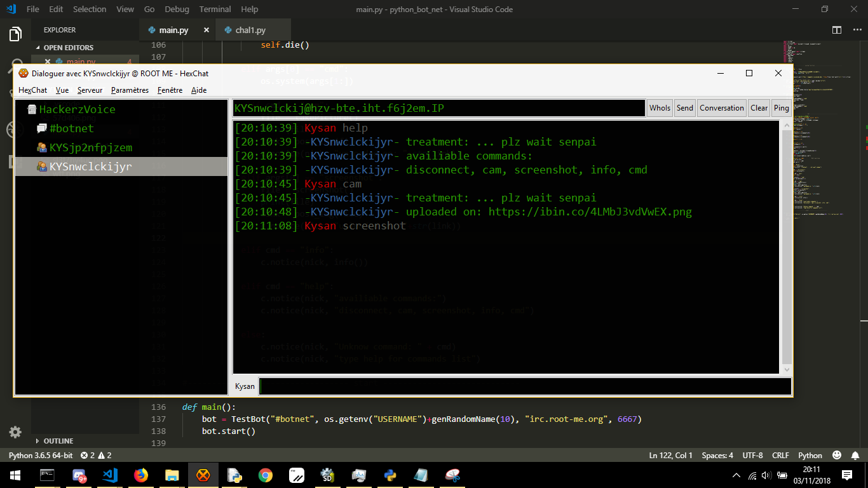Switch to the chal1.py tab
This screenshot has width=868, height=488.
(x=250, y=30)
